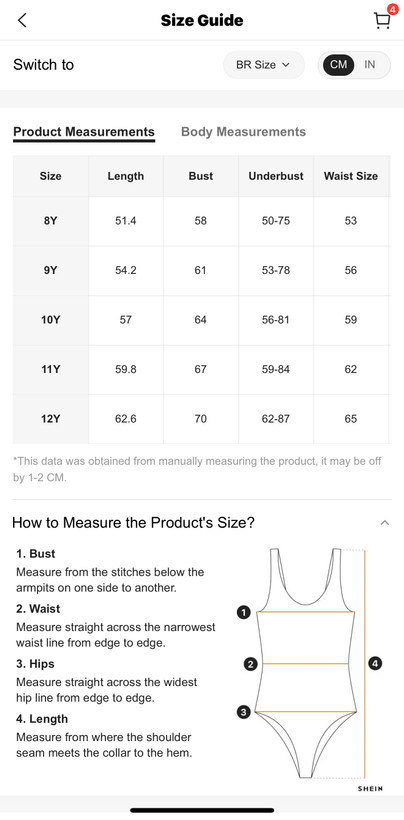Select the 12Y size row

[x=201, y=419]
